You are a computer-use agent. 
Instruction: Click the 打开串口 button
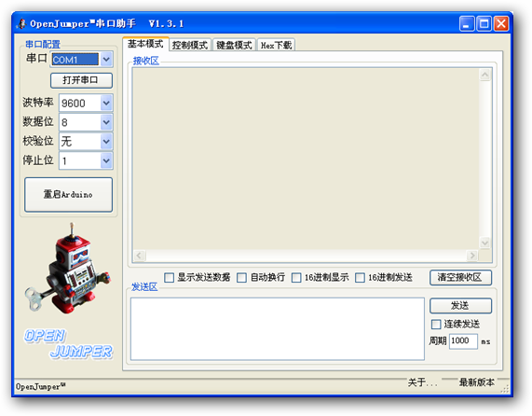pos(81,80)
